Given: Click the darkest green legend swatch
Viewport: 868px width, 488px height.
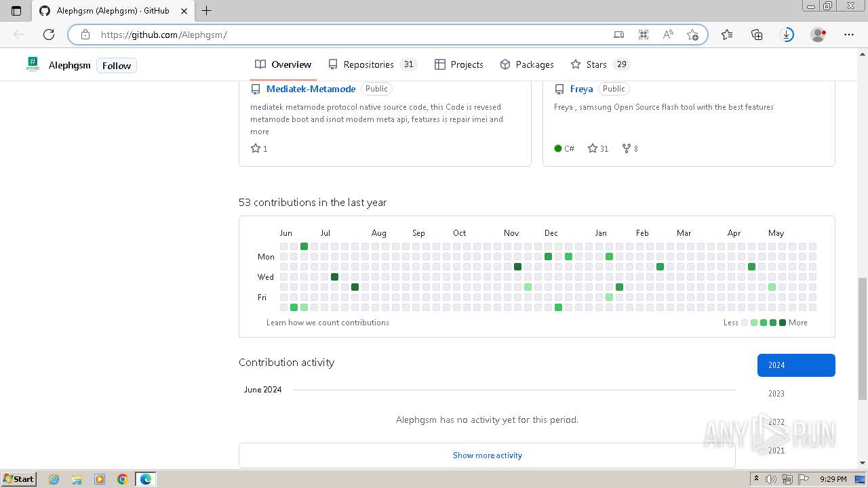Looking at the screenshot, I should 783,323.
